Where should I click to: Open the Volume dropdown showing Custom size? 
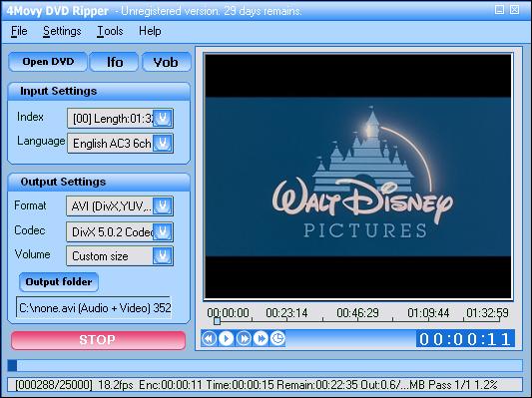(120, 256)
